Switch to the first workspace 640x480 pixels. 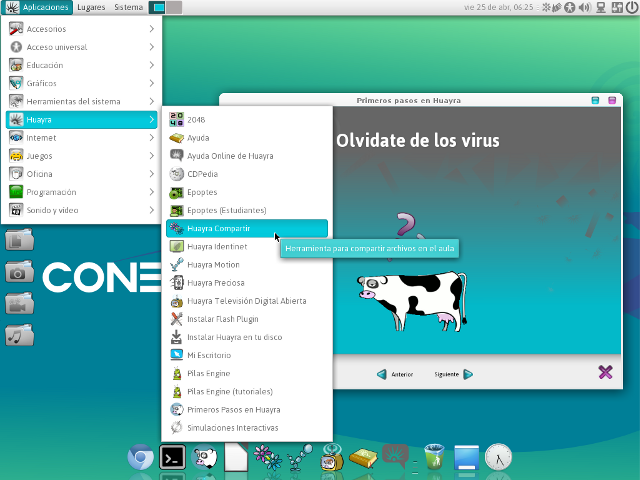[x=157, y=7]
